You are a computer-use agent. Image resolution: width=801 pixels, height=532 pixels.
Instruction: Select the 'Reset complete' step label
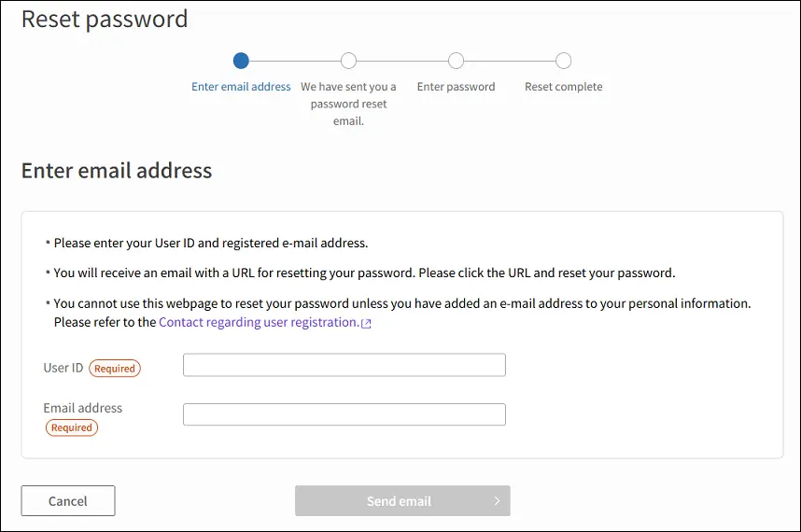pos(564,87)
